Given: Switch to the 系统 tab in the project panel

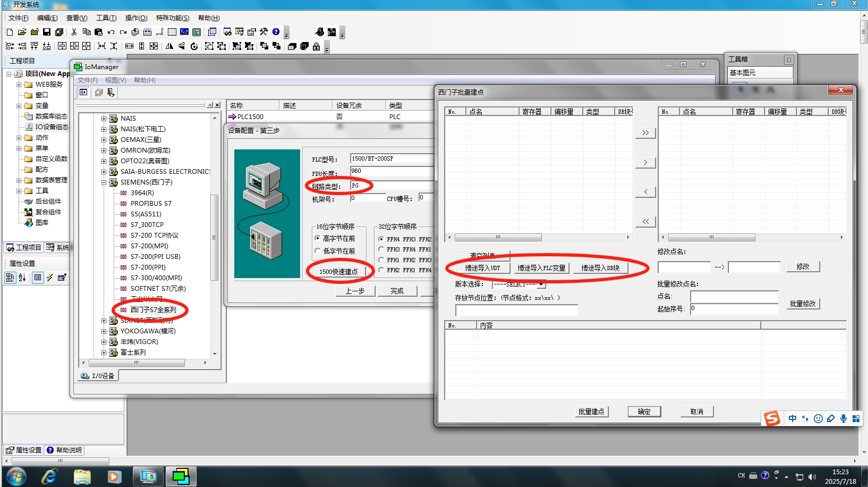Looking at the screenshot, I should tap(58, 247).
